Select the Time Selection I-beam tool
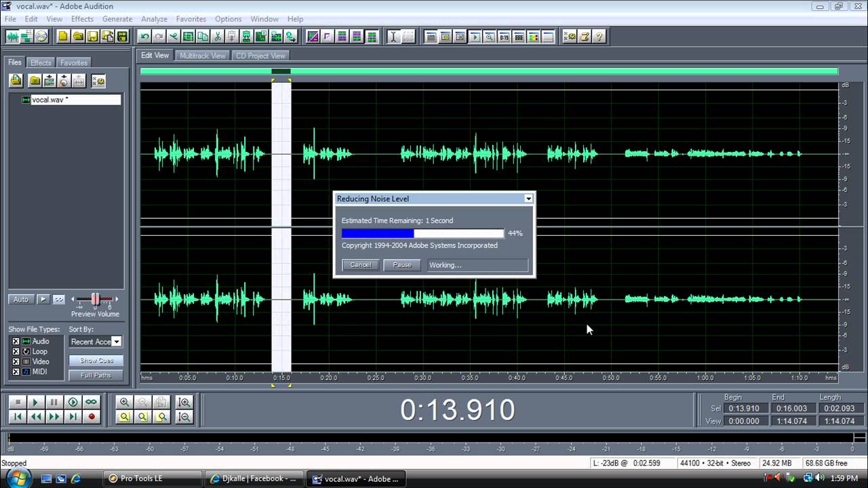 click(393, 37)
